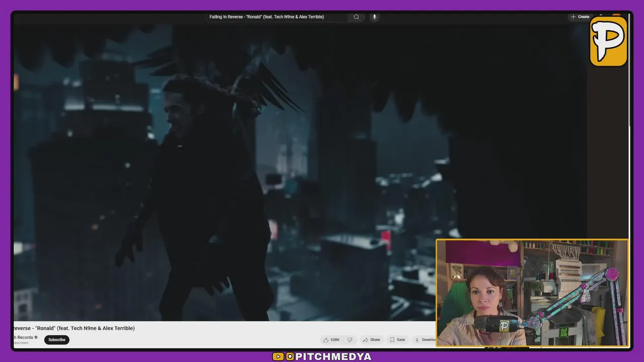Viewport: 644px width, 362px height.
Task: Open the Records channel name link
Action: tap(23, 337)
